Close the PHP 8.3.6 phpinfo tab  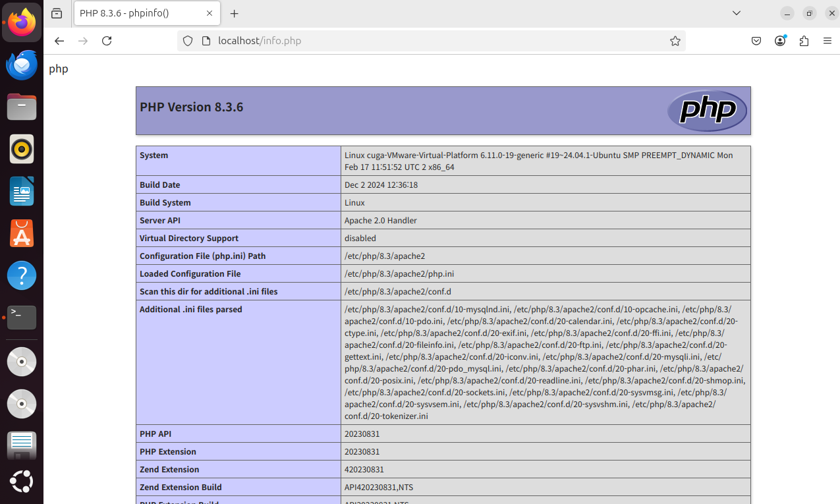(x=210, y=13)
